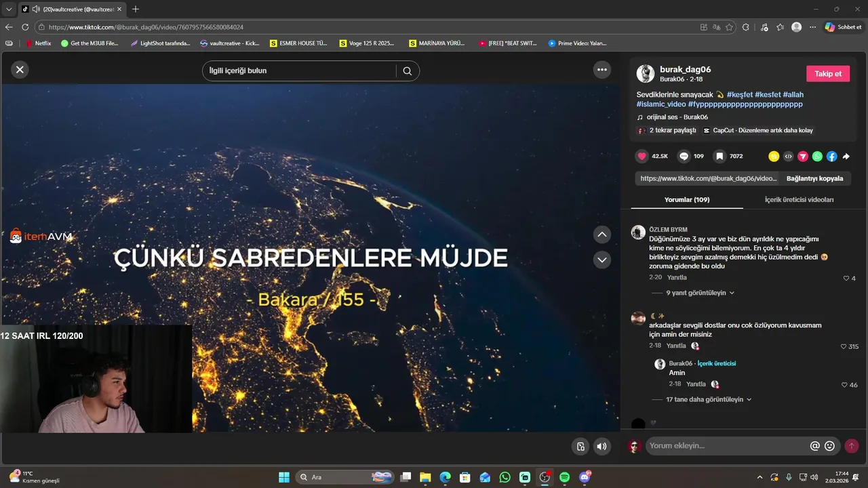This screenshot has height=488, width=868.
Task: Go to next video with down chevron
Action: point(602,260)
